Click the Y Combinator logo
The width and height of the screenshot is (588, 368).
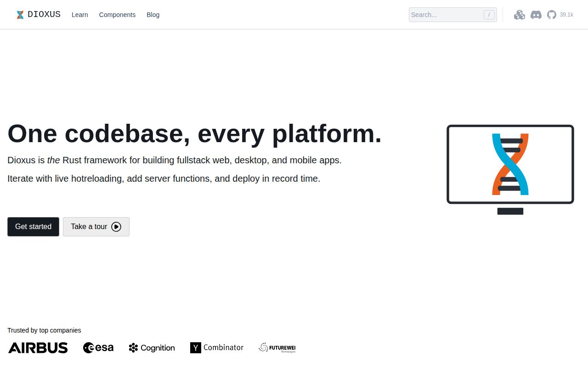(x=217, y=348)
